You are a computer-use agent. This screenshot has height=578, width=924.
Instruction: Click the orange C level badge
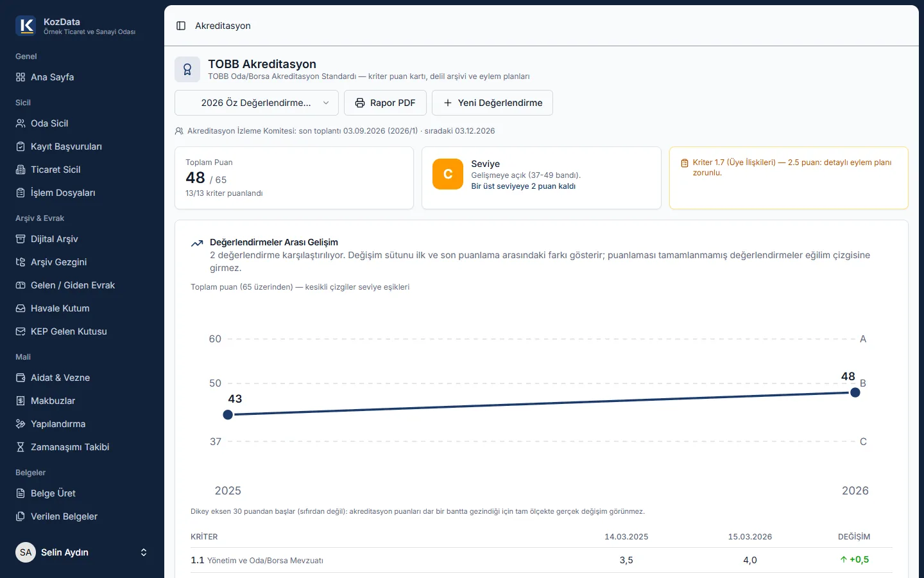click(448, 174)
